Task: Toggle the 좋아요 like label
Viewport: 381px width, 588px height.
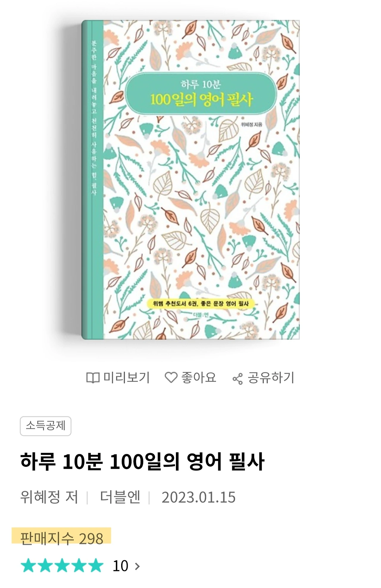Action: (199, 378)
